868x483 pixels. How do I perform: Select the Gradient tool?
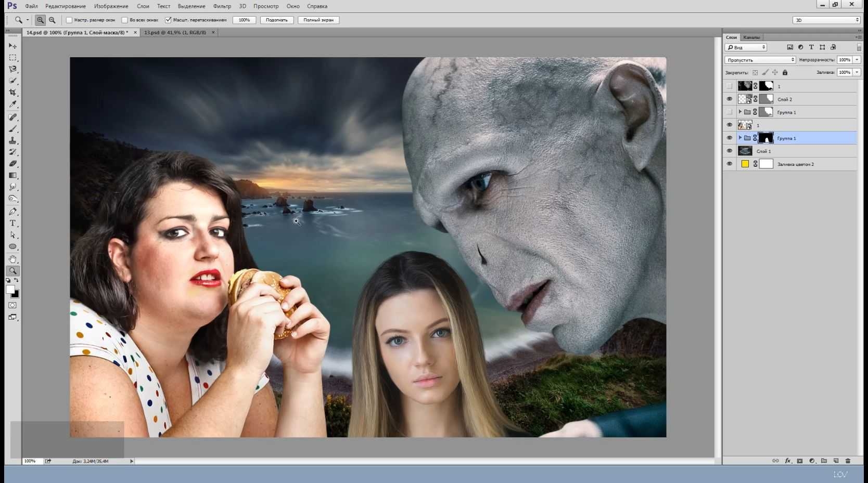[x=13, y=175]
